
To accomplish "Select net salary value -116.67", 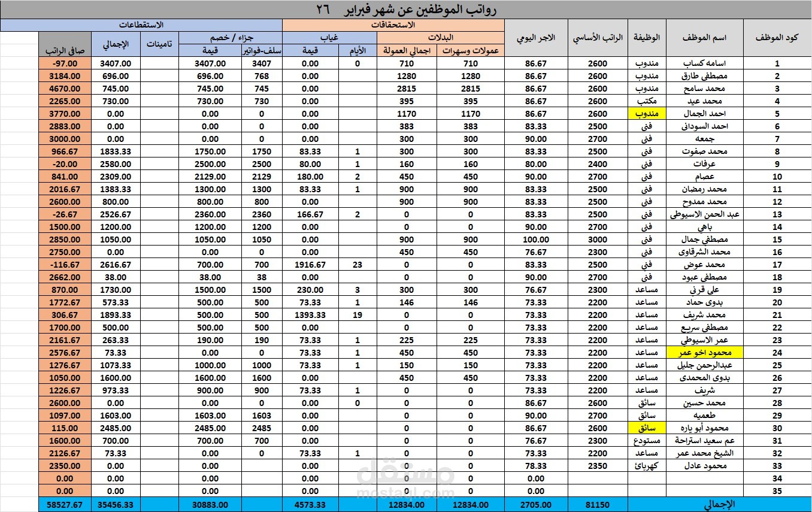I will (x=65, y=265).
